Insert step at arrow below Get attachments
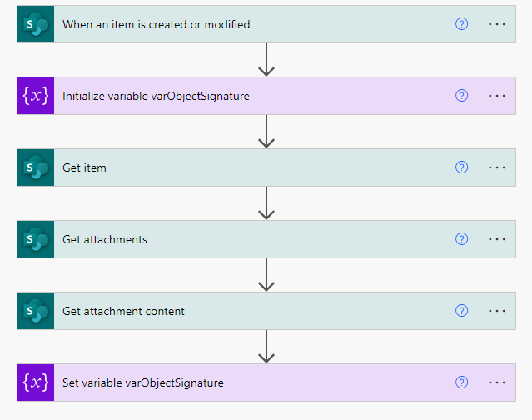This screenshot has width=532, height=420. (266, 275)
